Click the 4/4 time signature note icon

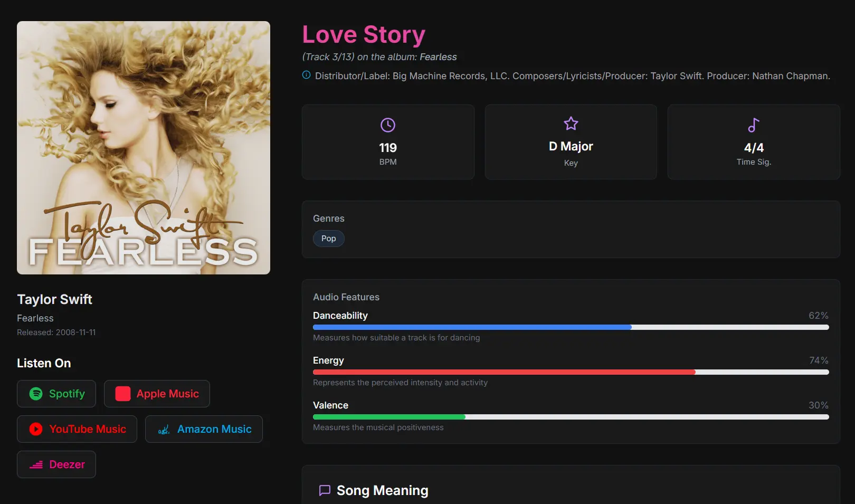click(753, 125)
